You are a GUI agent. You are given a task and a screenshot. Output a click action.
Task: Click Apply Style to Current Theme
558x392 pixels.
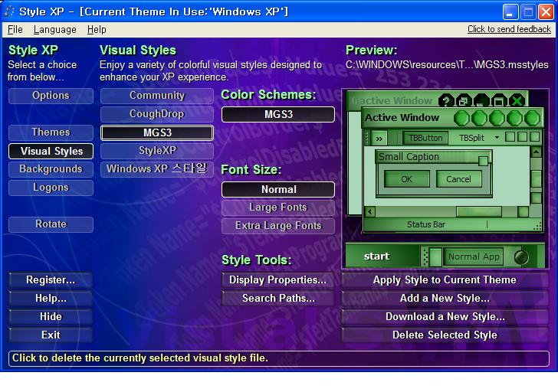coord(445,280)
